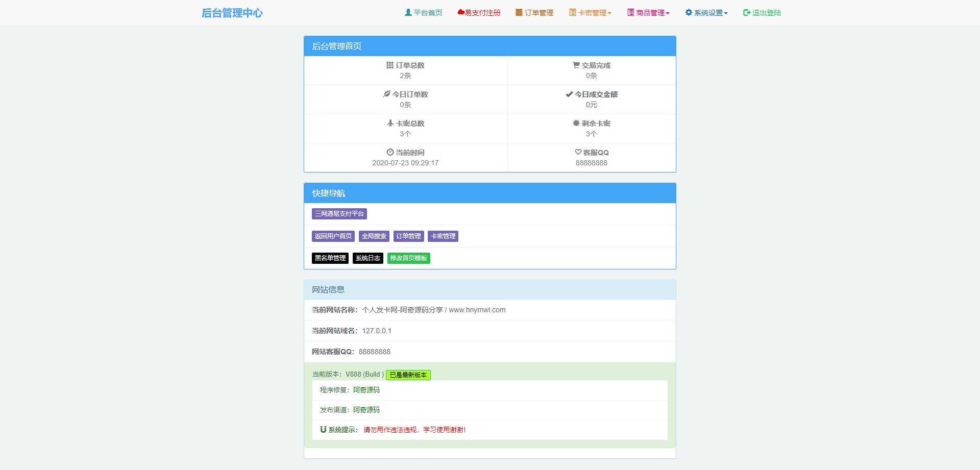This screenshot has height=470, width=980.
Task: Open the 三网通易支付平台 shortcut
Action: click(339, 214)
